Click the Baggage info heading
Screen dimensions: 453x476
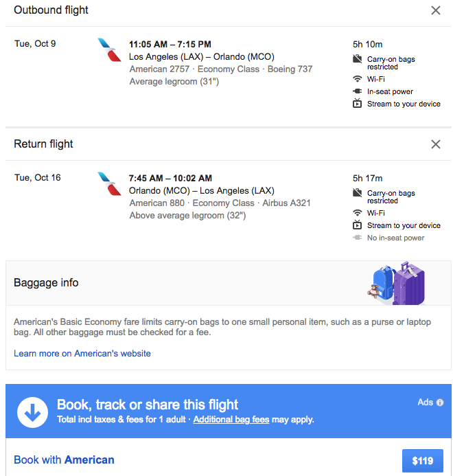[x=46, y=282]
